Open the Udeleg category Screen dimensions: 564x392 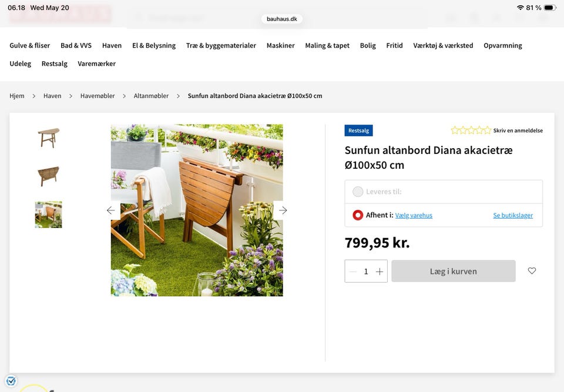pos(20,63)
